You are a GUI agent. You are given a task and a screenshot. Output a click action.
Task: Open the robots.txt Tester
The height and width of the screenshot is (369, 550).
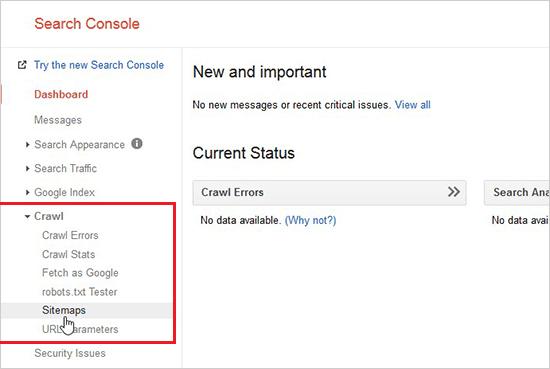[x=80, y=292]
